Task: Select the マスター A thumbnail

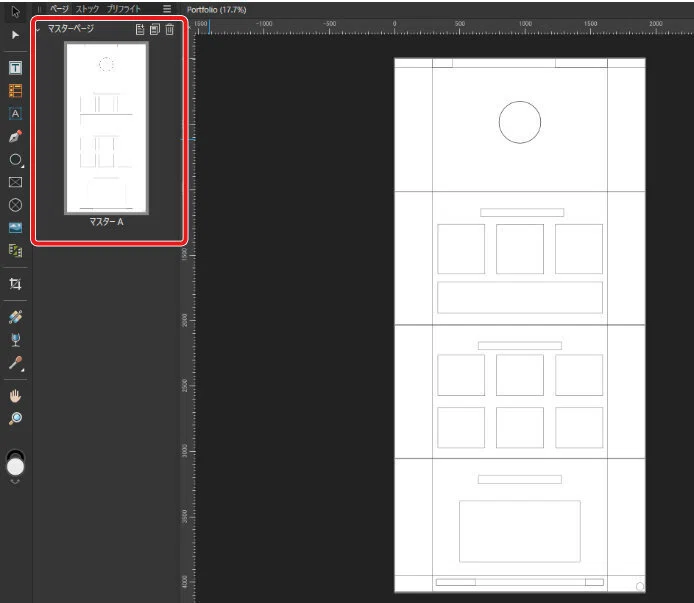Action: [x=106, y=128]
